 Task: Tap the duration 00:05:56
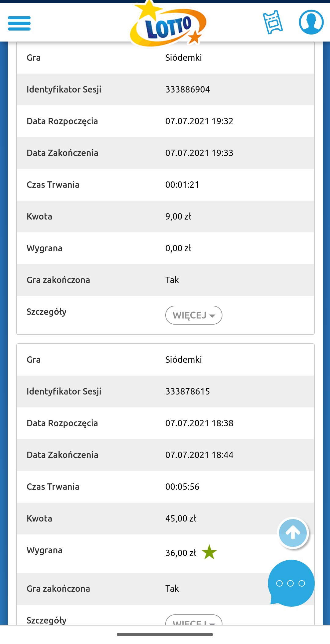[x=182, y=487]
